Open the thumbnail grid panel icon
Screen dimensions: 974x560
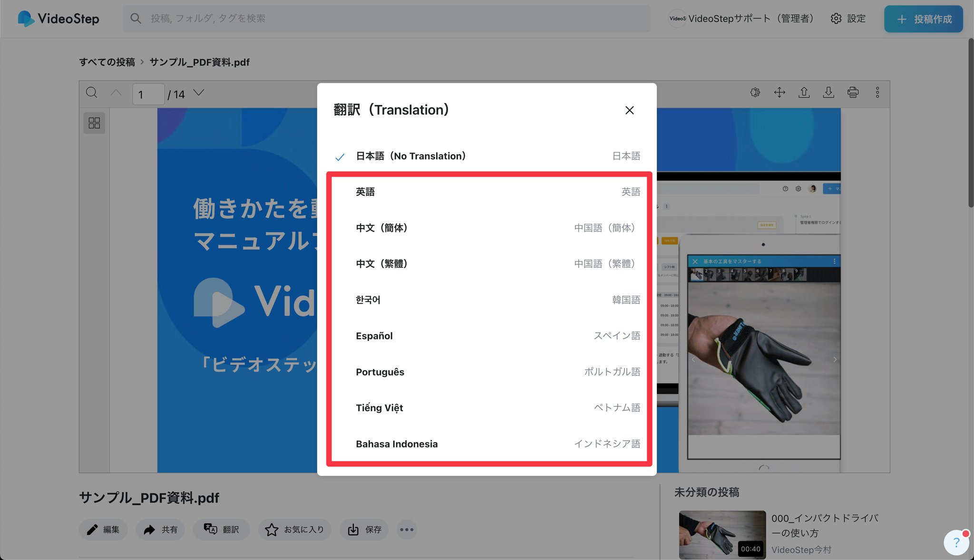[94, 123]
